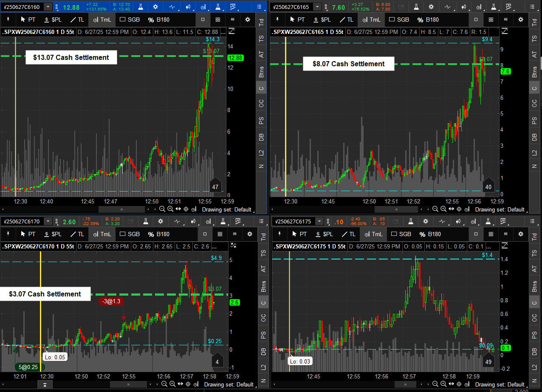Open the symbol dropdown for 250627C6175
The width and height of the screenshot is (542, 392).
[319, 221]
